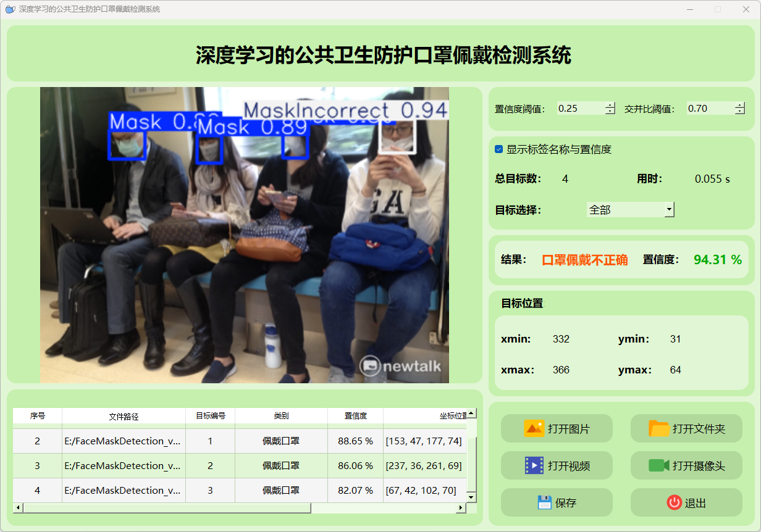This screenshot has height=532, width=761.
Task: Click the 文件路径 column header
Action: (x=124, y=416)
